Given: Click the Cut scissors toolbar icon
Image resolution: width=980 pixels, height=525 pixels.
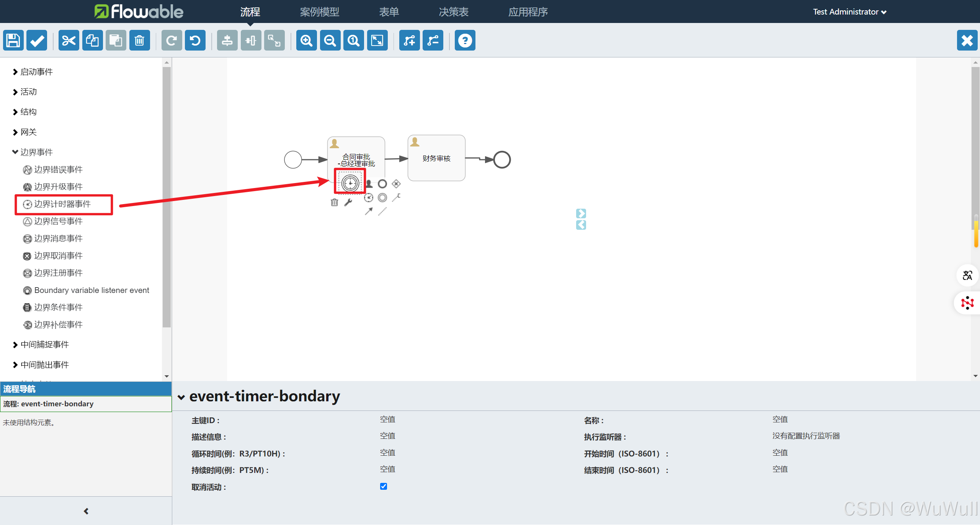Looking at the screenshot, I should click(x=69, y=40).
